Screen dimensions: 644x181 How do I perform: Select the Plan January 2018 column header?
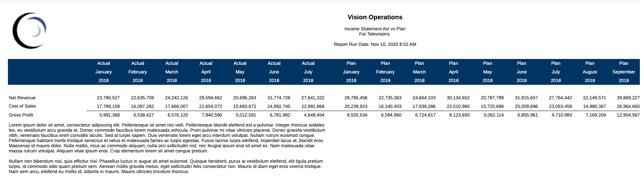[351, 72]
